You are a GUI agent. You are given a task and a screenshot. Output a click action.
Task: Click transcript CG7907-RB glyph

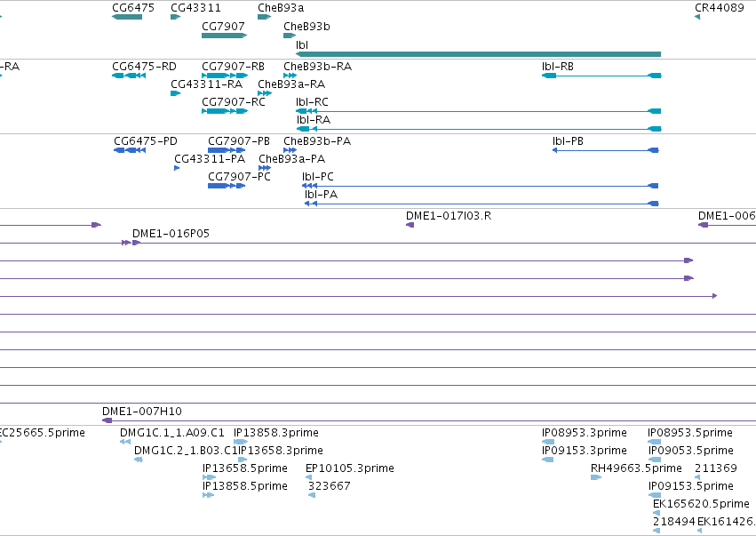pos(225,76)
